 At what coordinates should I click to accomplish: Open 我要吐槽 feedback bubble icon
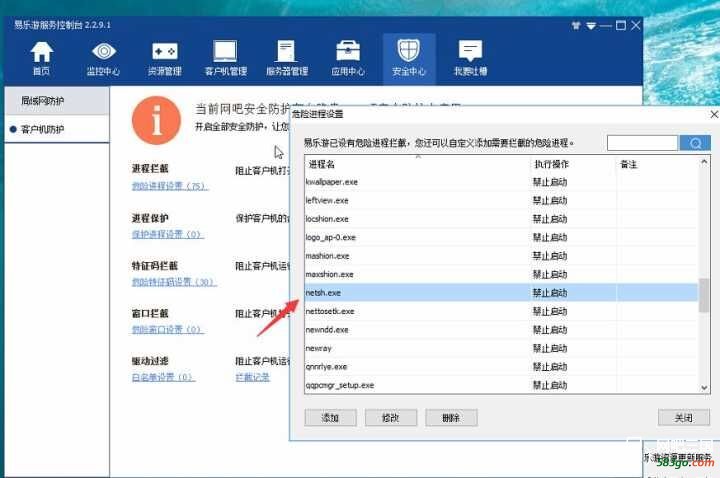pyautogui.click(x=470, y=58)
